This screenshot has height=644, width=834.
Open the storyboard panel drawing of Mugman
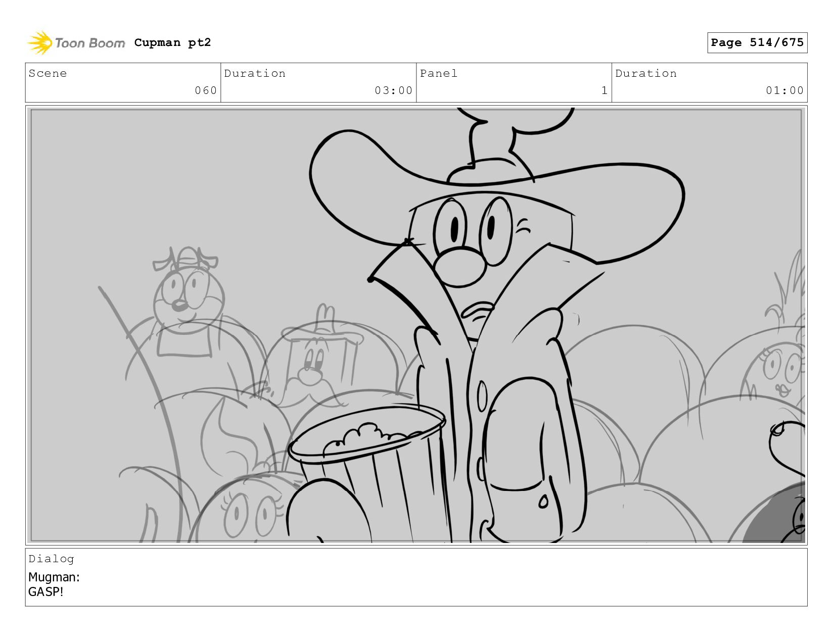point(416,325)
